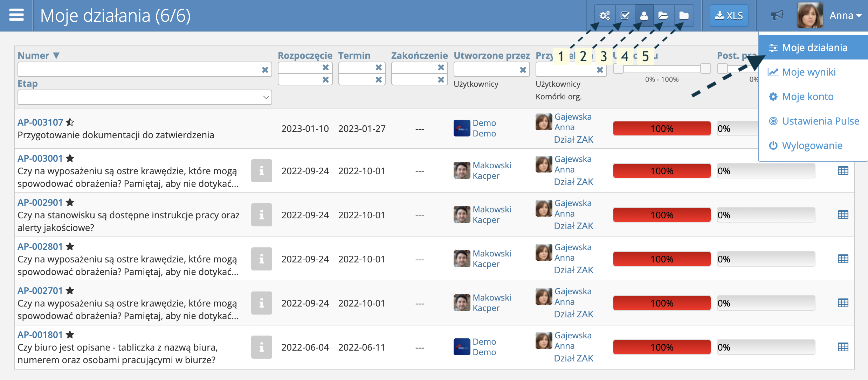
Task: Sort by Termin column header
Action: (x=354, y=55)
